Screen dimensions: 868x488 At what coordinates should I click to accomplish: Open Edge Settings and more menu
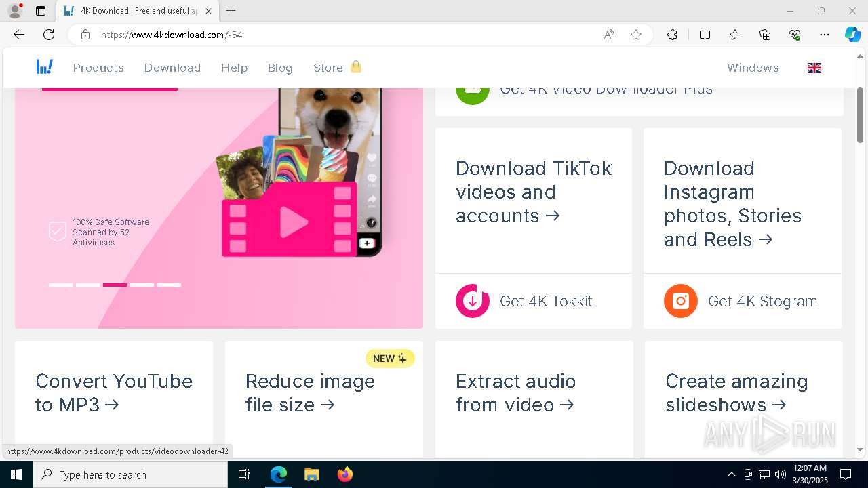point(825,35)
